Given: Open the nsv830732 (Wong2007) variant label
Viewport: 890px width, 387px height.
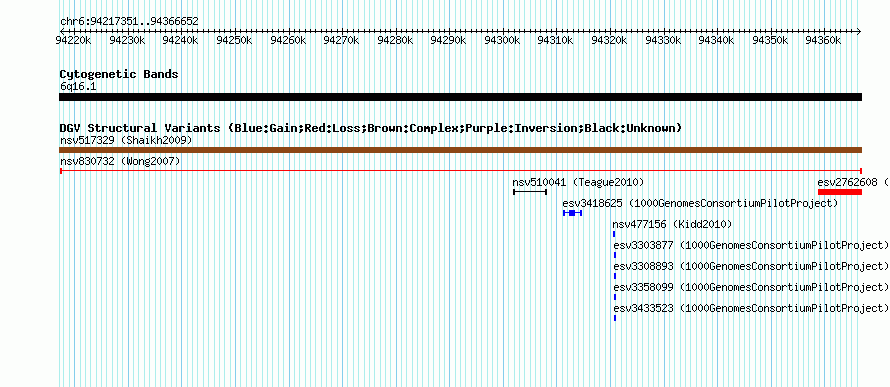Looking at the screenshot, I should [x=120, y=161].
